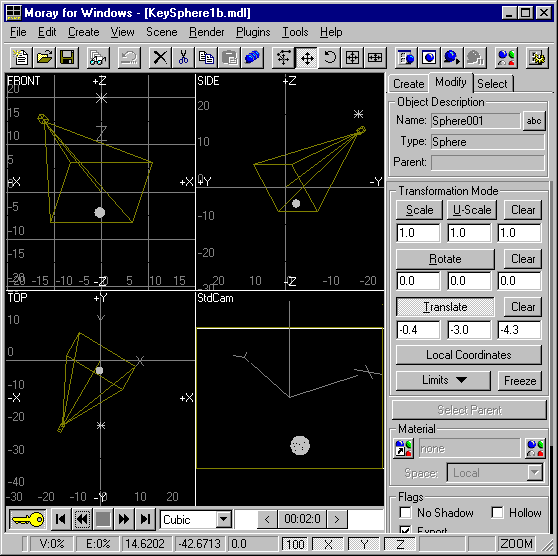The height and width of the screenshot is (556, 558).
Task: Click the select axes toolbar icon
Action: pyautogui.click(x=284, y=57)
